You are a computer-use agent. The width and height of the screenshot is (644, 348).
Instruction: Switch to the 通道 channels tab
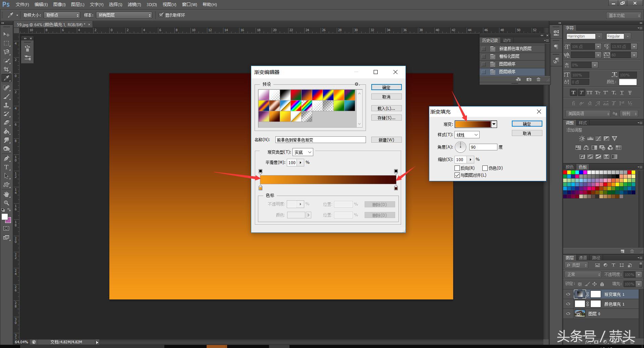(x=583, y=258)
